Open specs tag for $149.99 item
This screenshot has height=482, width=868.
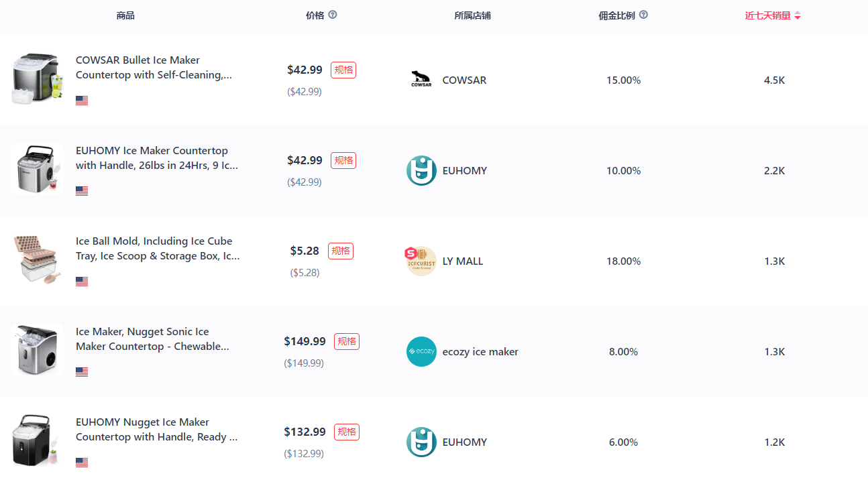click(x=347, y=341)
